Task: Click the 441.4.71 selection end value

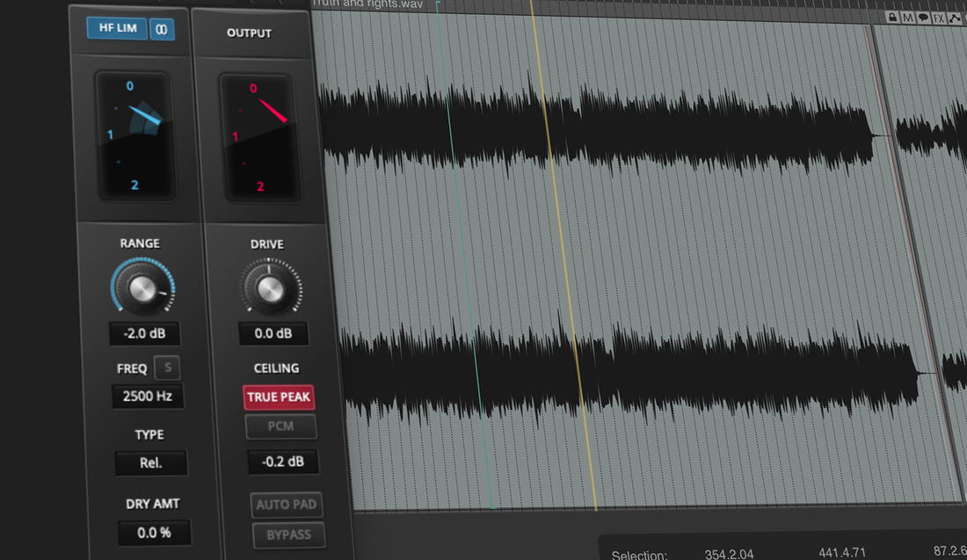Action: pos(842,552)
